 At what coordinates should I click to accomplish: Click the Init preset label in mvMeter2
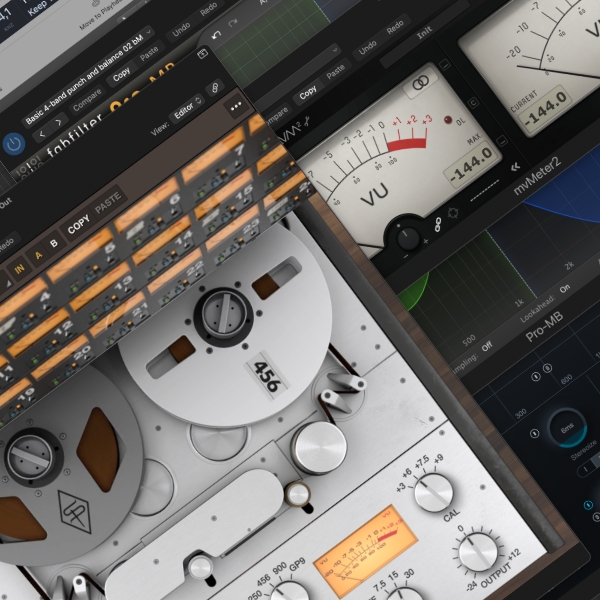pos(425,34)
